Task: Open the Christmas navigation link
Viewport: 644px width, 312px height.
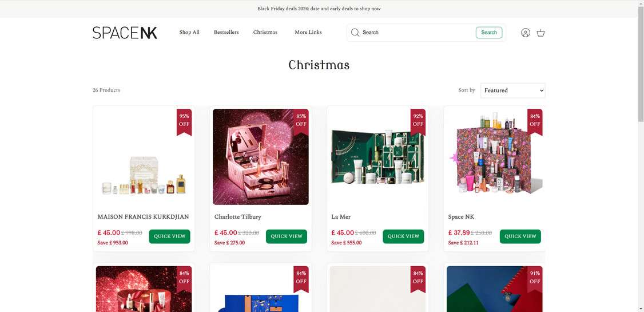Action: (265, 32)
